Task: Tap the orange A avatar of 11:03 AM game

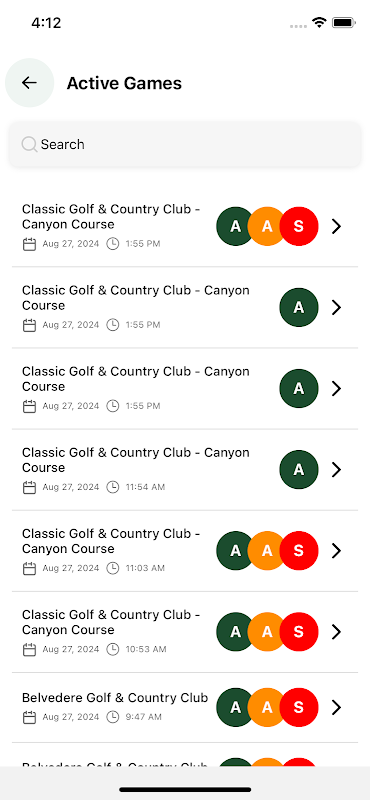Action: (267, 551)
